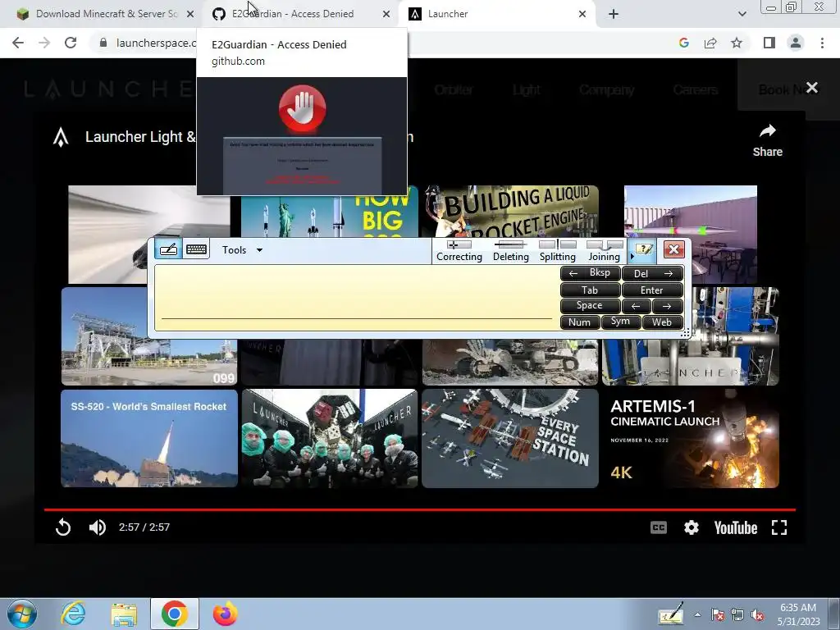Open the taskbar clock and date
Screen dimensions: 840x630
pyautogui.click(x=798, y=614)
